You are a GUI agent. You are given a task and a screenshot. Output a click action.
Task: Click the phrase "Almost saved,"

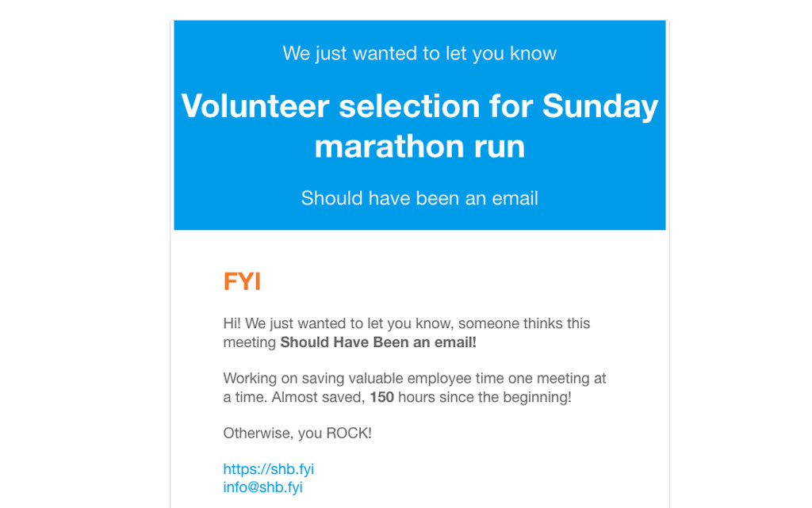[x=318, y=397]
